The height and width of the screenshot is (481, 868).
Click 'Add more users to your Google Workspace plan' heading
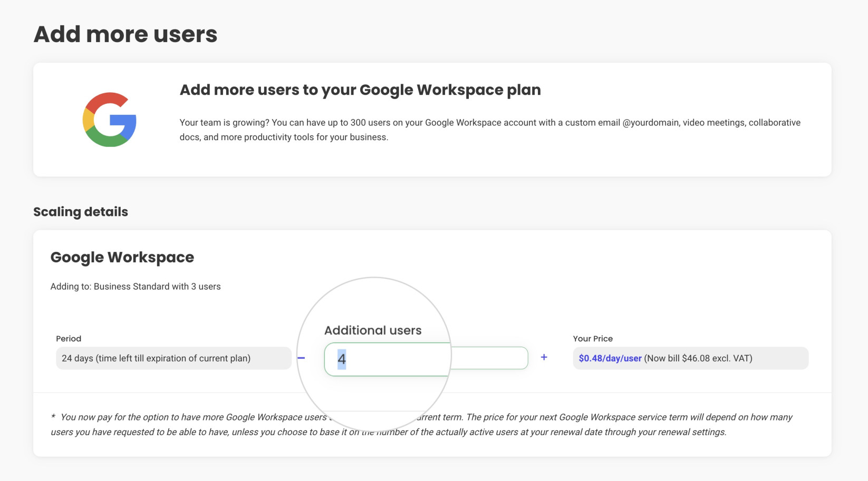tap(360, 90)
